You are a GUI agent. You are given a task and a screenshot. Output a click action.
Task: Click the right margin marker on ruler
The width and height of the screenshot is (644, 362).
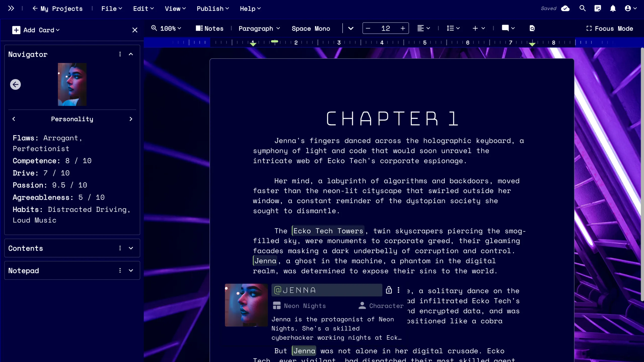532,44
